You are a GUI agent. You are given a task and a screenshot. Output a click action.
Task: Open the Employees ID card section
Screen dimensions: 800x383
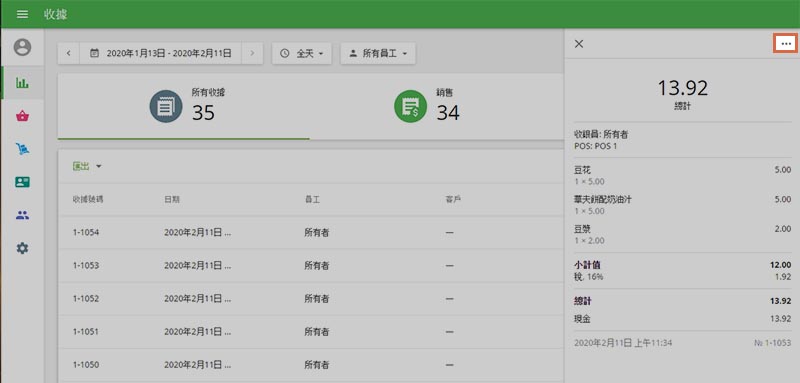coord(22,182)
